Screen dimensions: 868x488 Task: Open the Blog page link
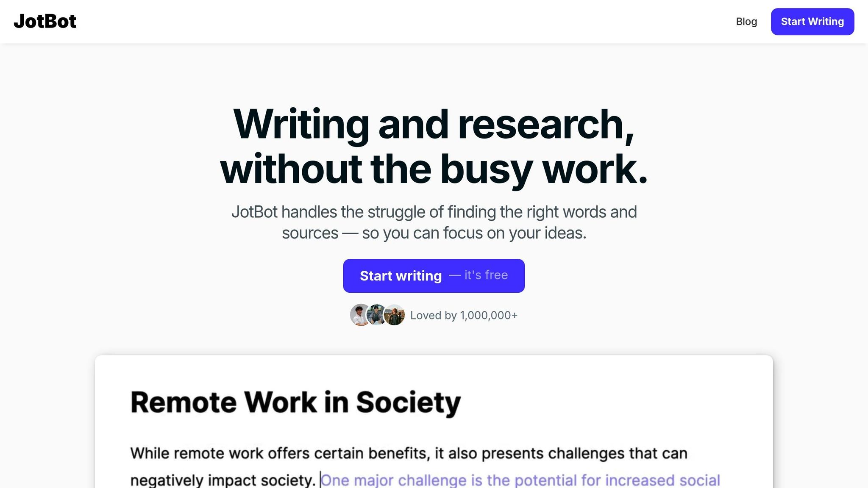[746, 22]
